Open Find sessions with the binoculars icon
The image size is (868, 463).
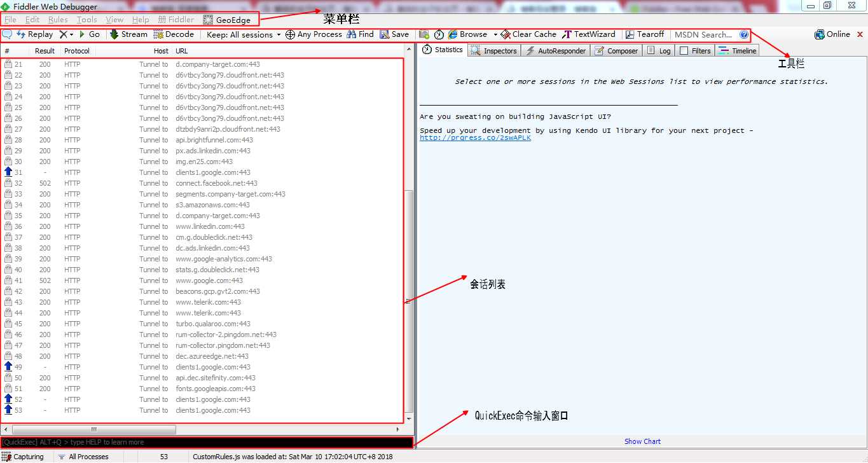(x=360, y=34)
